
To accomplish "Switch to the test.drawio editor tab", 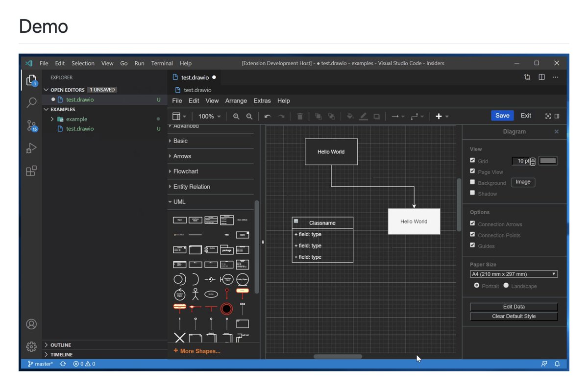I will [x=194, y=77].
